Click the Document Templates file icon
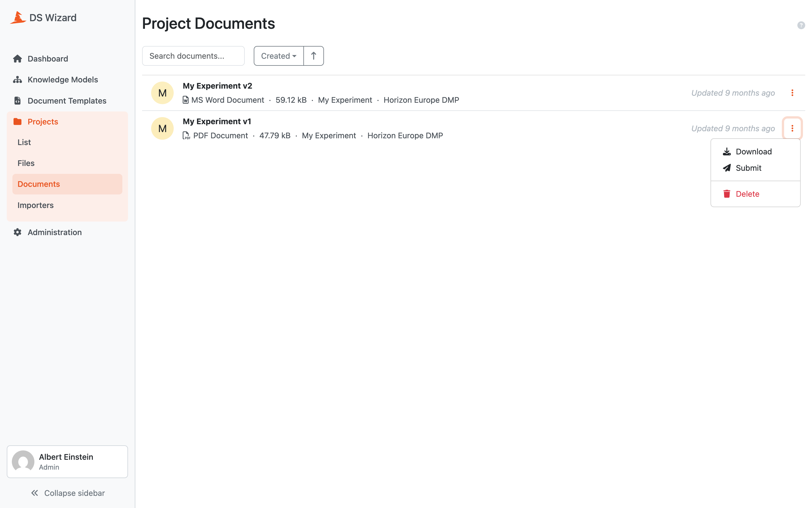The width and height of the screenshot is (812, 508). (x=17, y=100)
